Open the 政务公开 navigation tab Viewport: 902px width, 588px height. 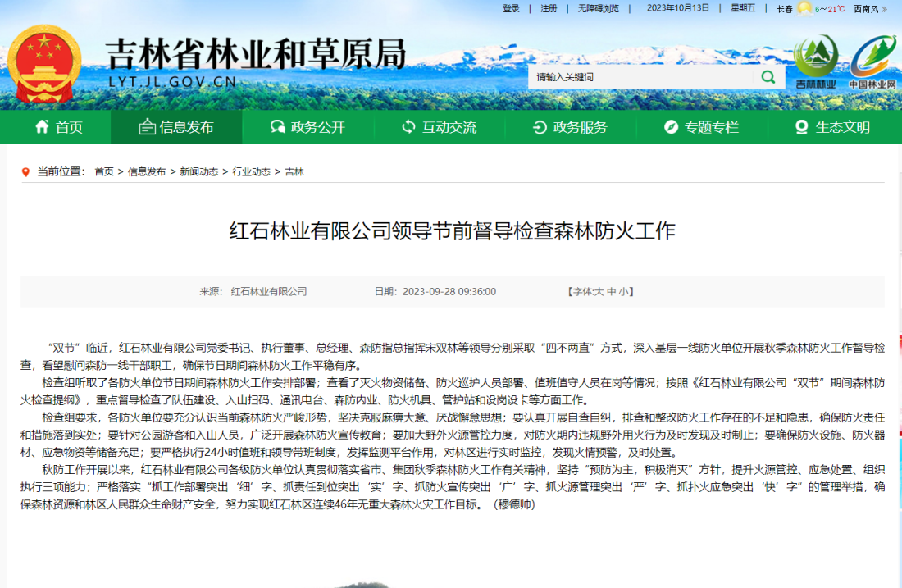click(x=307, y=127)
